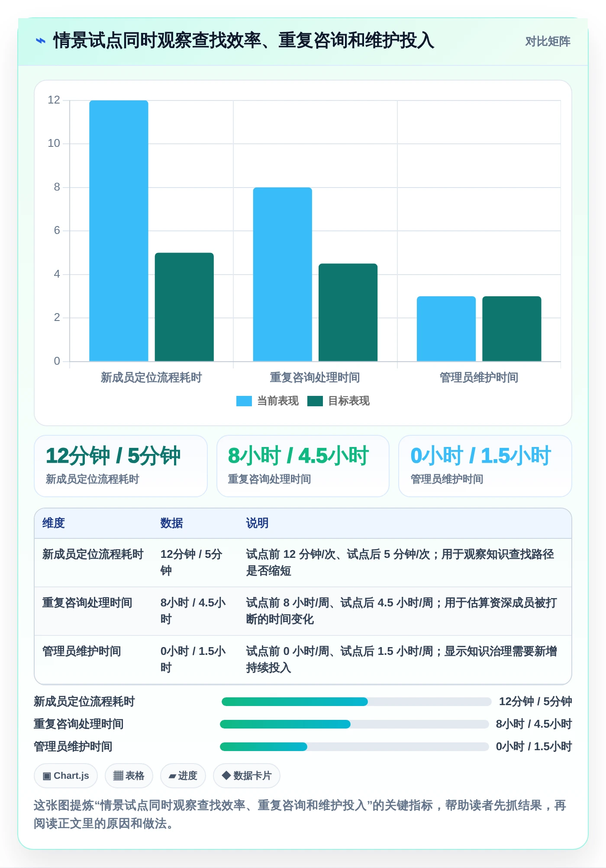Click the 新成员定位流程耗时 progress bar

tap(356, 702)
